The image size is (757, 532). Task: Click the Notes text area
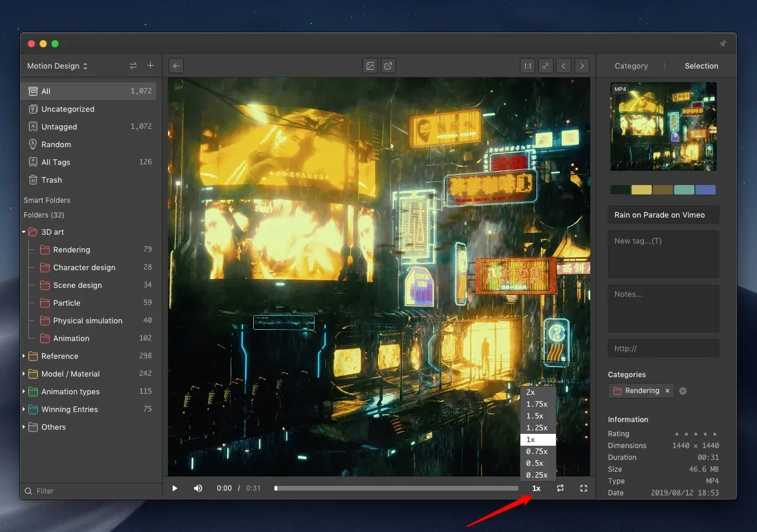click(x=664, y=309)
